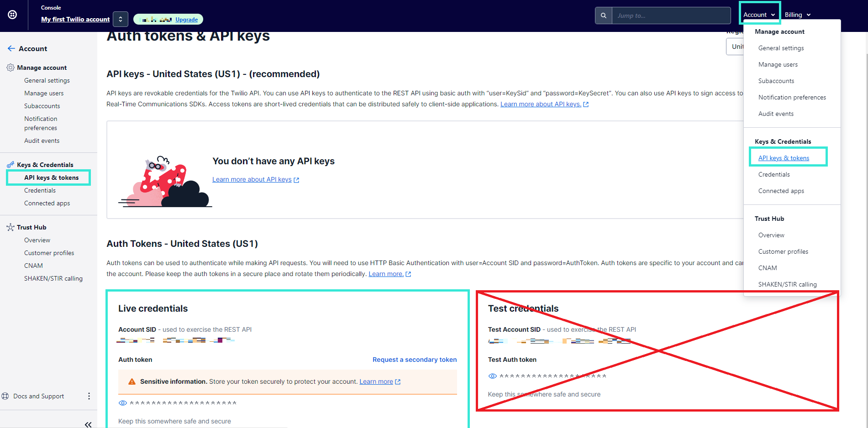Click the back arrow beside Account
This screenshot has width=868, height=428.
point(11,48)
